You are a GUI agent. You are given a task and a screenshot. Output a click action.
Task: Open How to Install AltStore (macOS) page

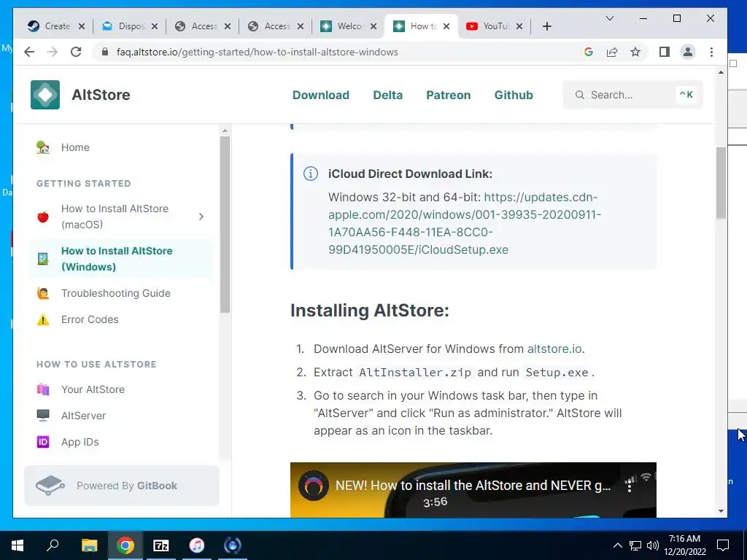pos(115,217)
